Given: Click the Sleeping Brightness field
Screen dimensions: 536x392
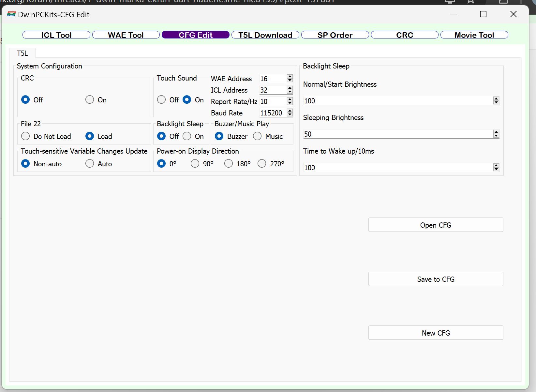Looking at the screenshot, I should click(x=398, y=134).
